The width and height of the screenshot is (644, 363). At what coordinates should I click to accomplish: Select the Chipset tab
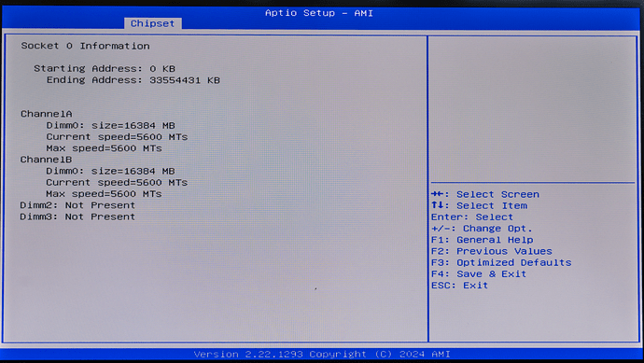[152, 23]
